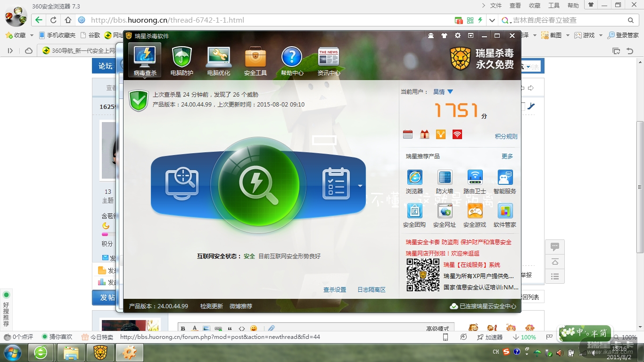
Task: Click the calendar sign-in icon under the score
Action: [408, 134]
